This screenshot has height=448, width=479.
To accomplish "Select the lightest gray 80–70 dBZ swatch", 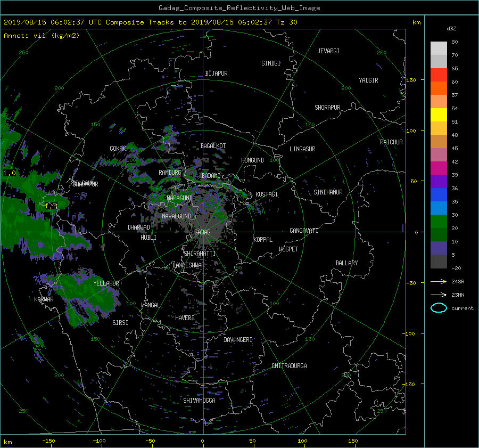I will (439, 48).
